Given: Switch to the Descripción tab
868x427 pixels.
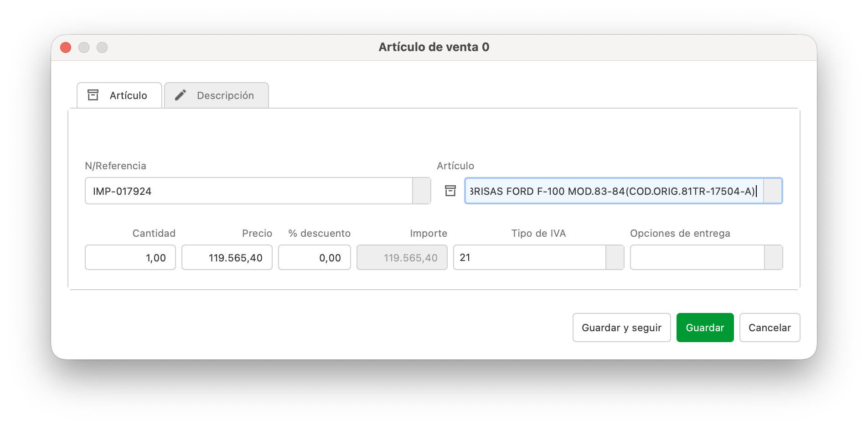Looking at the screenshot, I should tap(217, 95).
